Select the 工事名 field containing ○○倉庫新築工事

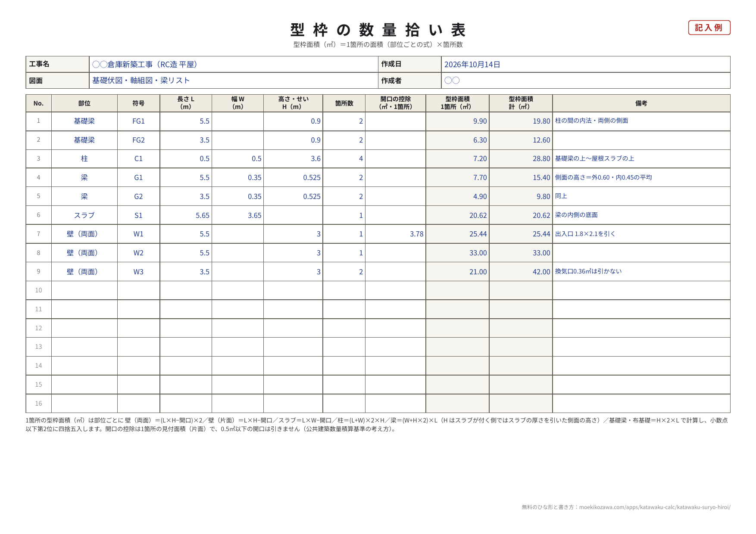234,64
